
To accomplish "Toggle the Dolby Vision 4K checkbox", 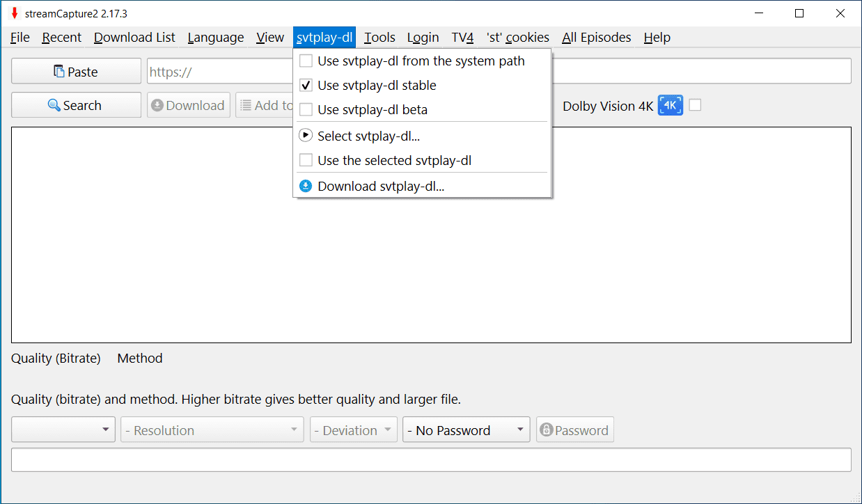I will 695,105.
